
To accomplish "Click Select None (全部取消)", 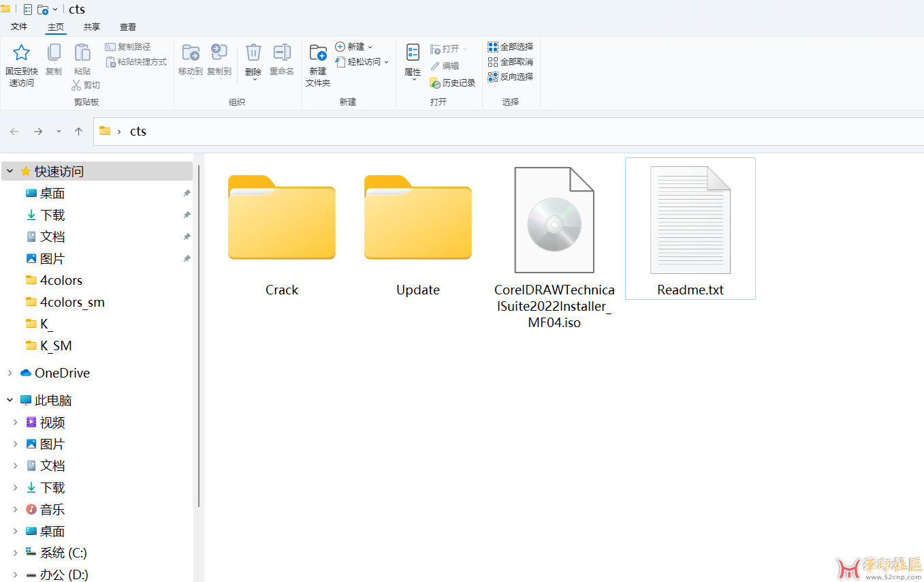I will [x=511, y=62].
